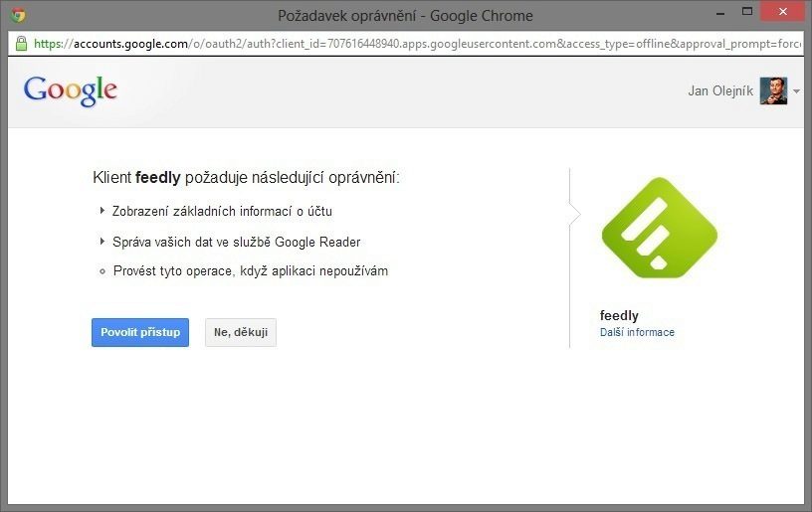812x512 pixels.
Task: Click the bold 'feedly' name under logo
Action: click(x=619, y=315)
